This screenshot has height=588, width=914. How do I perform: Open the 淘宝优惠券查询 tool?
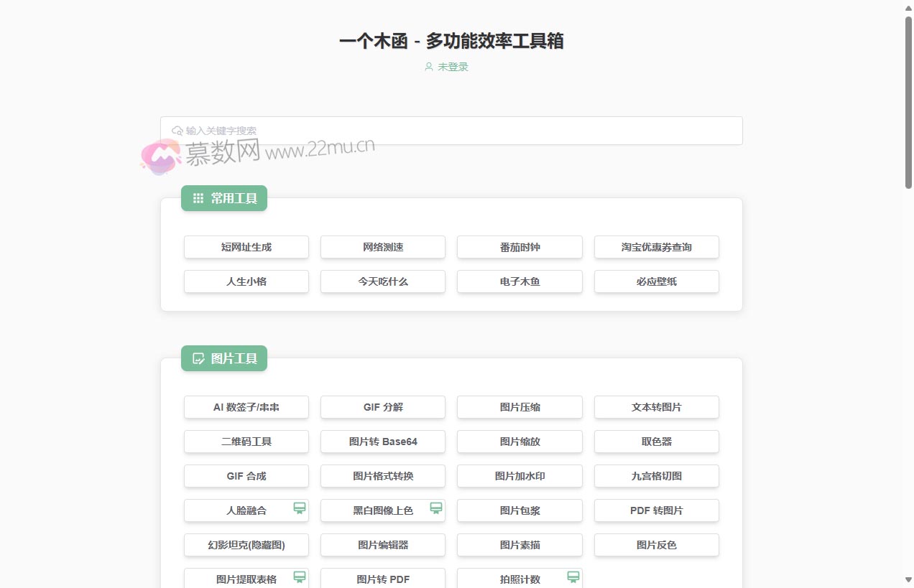[x=656, y=247]
